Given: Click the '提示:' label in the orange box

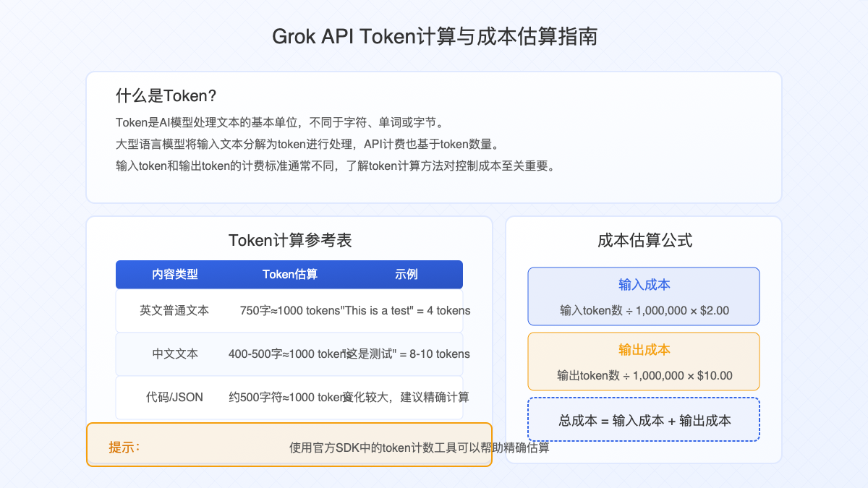Looking at the screenshot, I should [124, 447].
